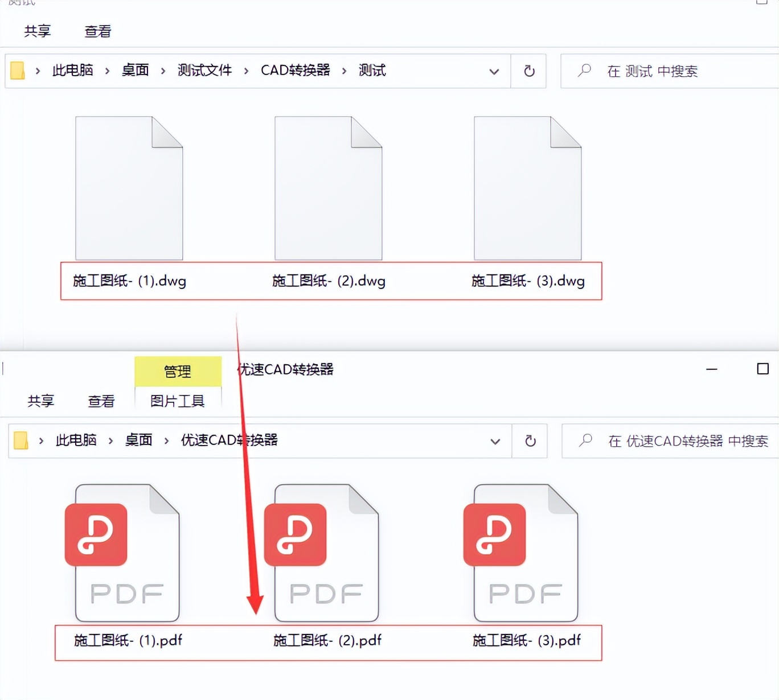Go to 此电脑 in the 测试 window's breadcrumb
This screenshot has height=700, width=779.
tap(73, 70)
